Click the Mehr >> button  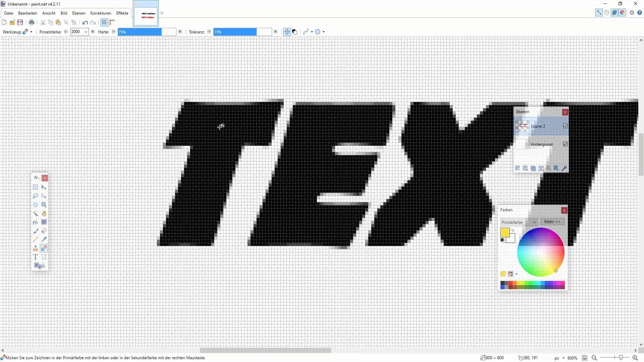(x=552, y=222)
